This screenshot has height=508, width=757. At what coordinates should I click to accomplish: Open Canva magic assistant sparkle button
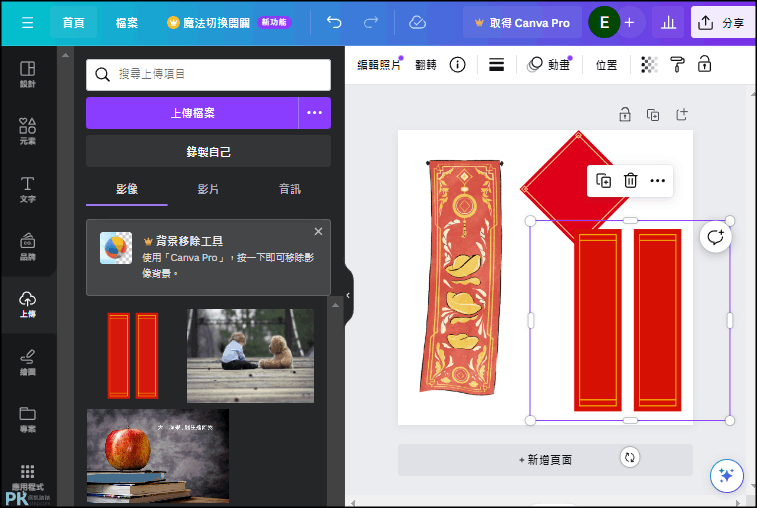pos(726,476)
